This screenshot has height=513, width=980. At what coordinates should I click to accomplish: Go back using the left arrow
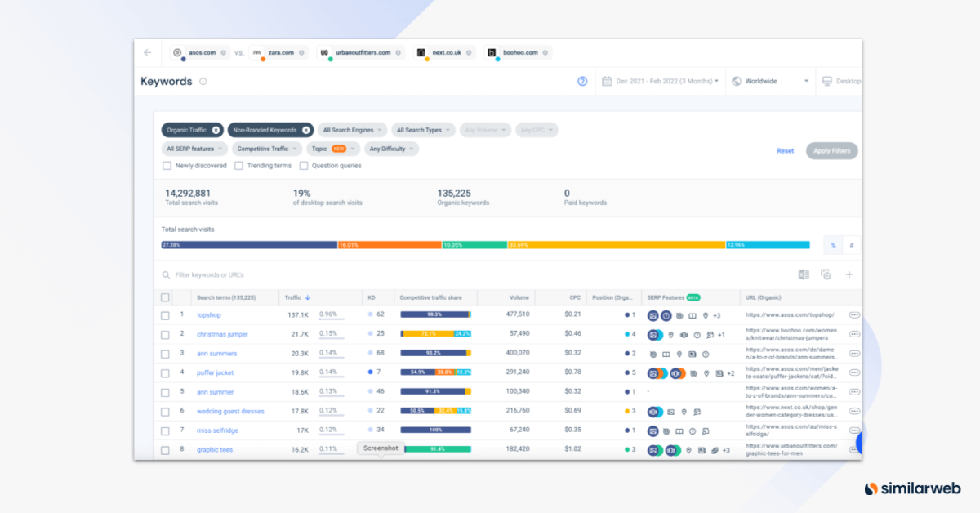pyautogui.click(x=148, y=52)
